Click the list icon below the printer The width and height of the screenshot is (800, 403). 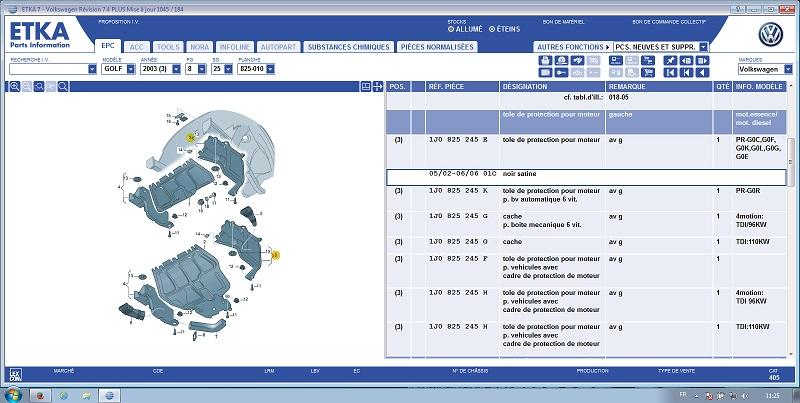(545, 72)
